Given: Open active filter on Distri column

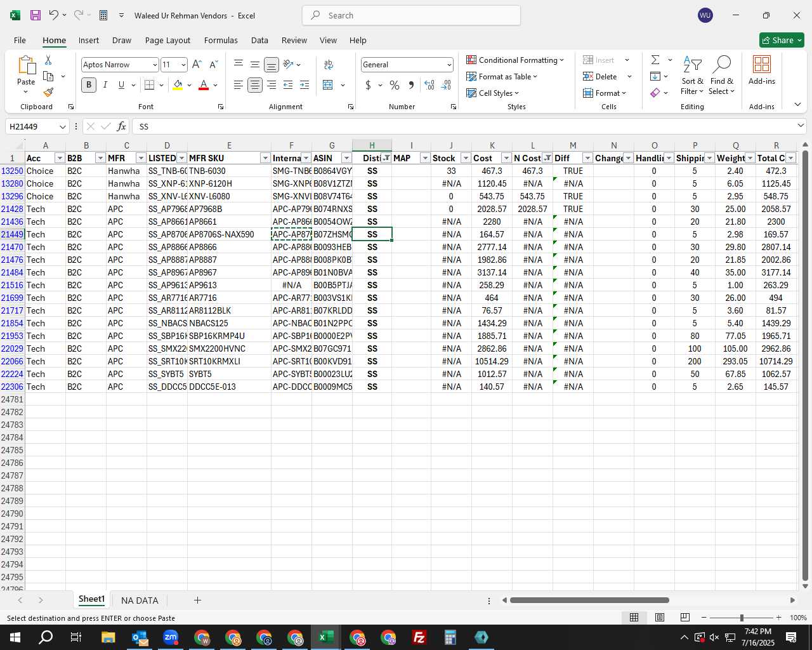Looking at the screenshot, I should (386, 158).
